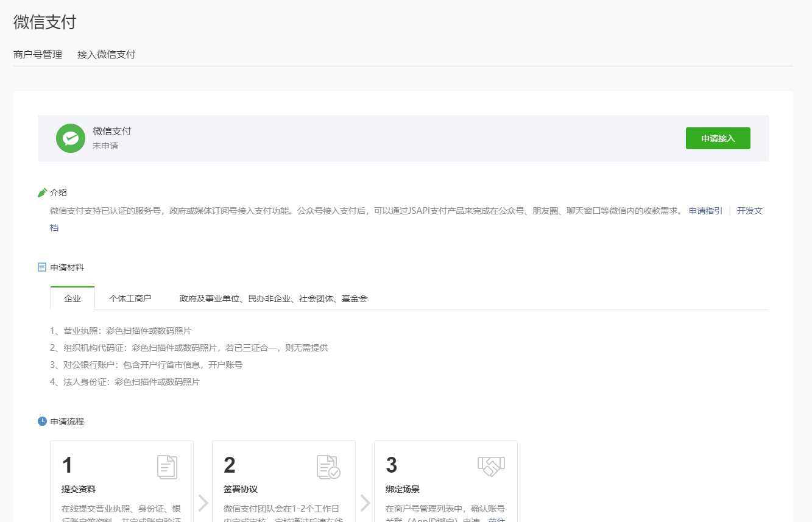Click the handshake icon in step 3 card
Image resolution: width=812 pixels, height=522 pixels.
pyautogui.click(x=491, y=466)
